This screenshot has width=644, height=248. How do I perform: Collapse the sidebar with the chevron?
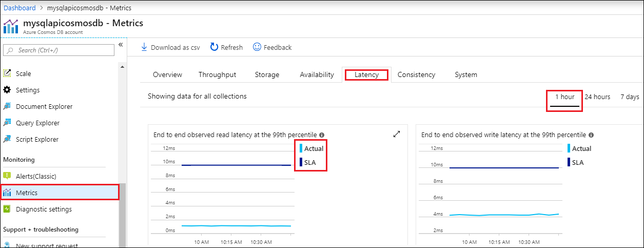coord(121,45)
